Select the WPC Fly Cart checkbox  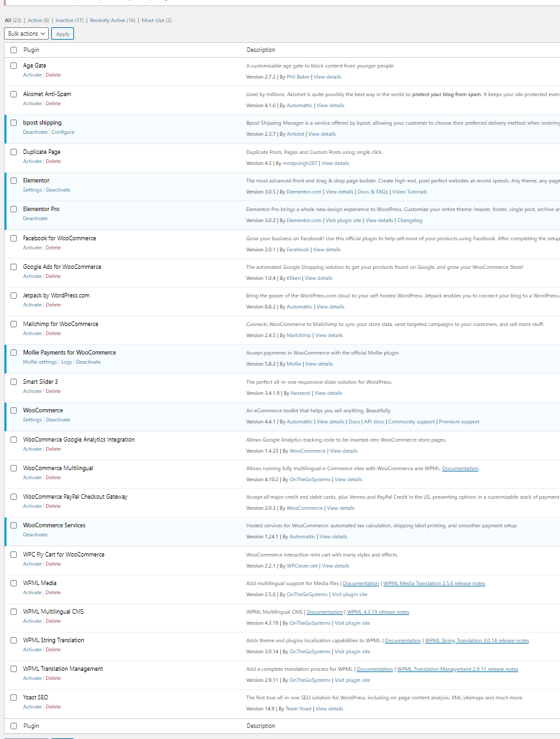click(x=14, y=555)
